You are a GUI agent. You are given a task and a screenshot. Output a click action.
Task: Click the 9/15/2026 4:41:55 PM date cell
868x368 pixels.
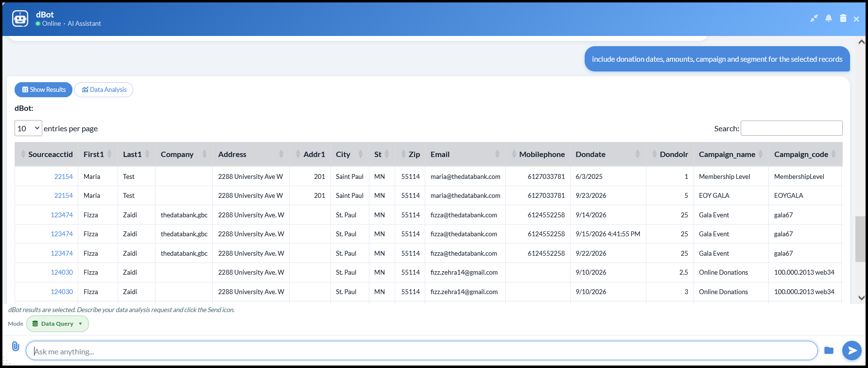608,234
